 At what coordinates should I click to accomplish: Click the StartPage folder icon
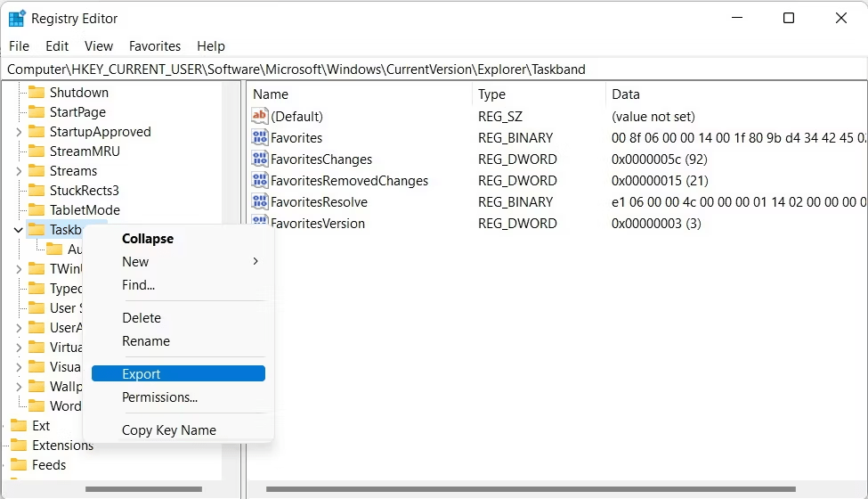coord(37,112)
